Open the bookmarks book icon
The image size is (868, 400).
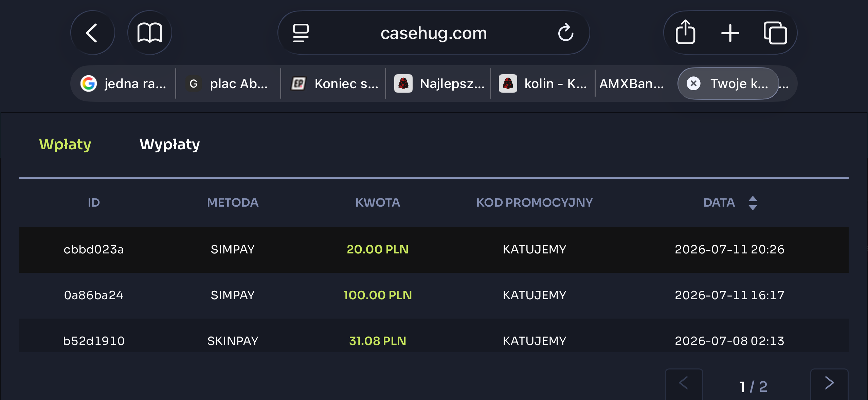[x=149, y=33]
